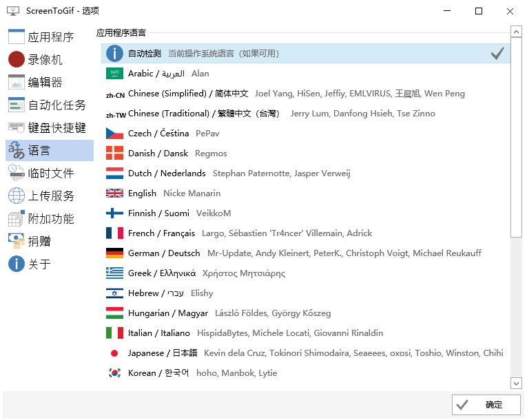
Task: Open the 上传服务 tab
Action: [x=50, y=196]
